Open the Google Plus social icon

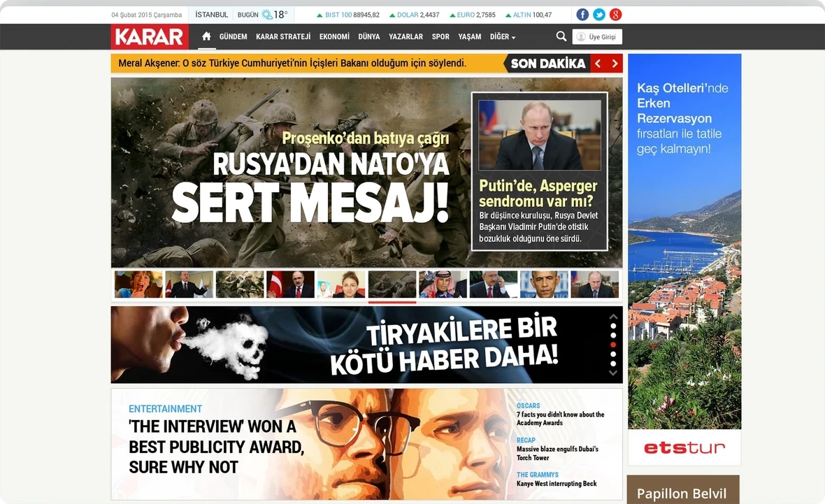pos(615,15)
